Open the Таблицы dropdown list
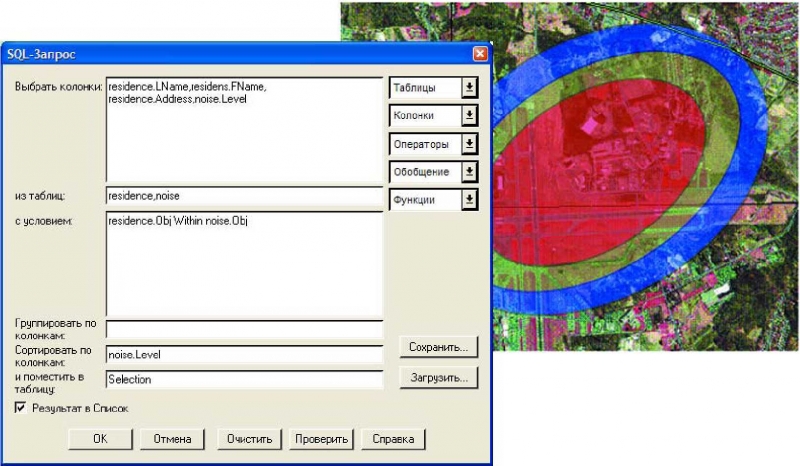Image resolution: width=800 pixels, height=466 pixels. pos(434,88)
